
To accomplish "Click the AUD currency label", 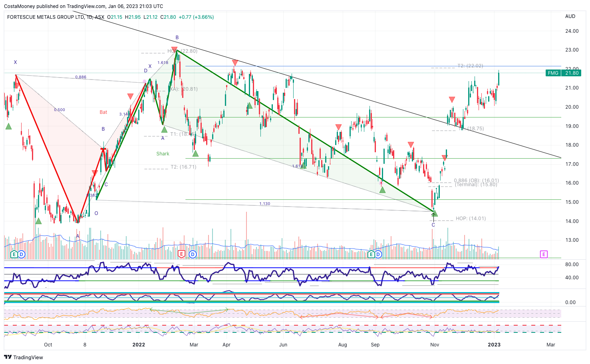I will tap(570, 16).
